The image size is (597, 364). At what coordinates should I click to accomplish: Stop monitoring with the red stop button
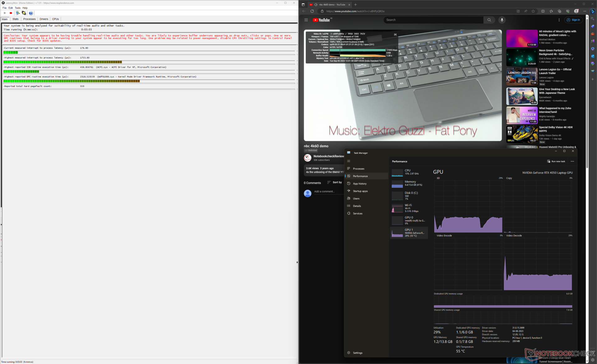11,13
